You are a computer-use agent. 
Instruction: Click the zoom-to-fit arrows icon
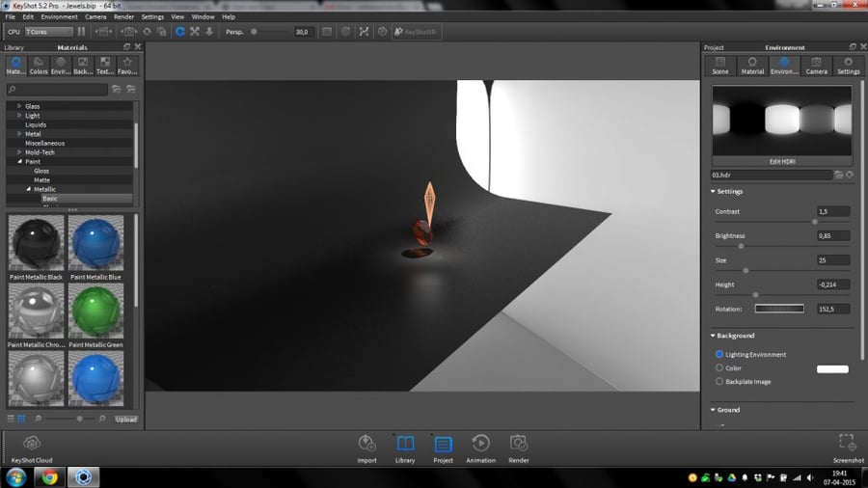pos(195,32)
